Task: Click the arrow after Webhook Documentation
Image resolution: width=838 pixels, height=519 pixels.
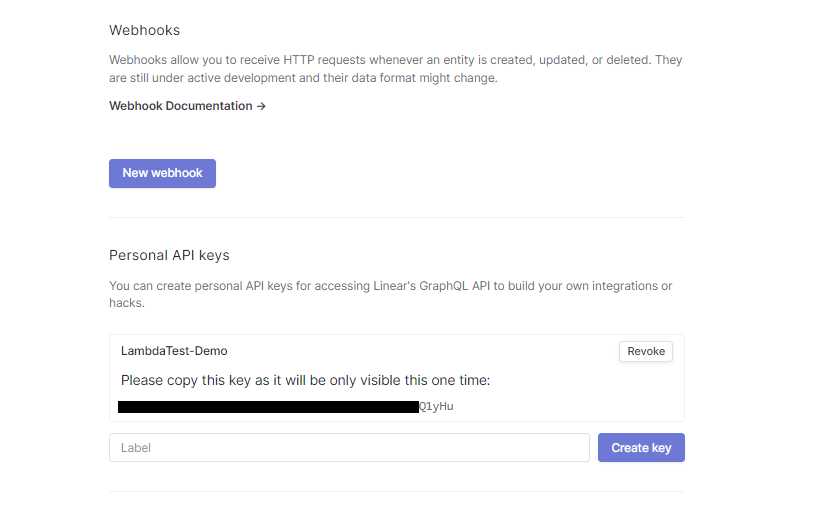Action: click(x=261, y=106)
